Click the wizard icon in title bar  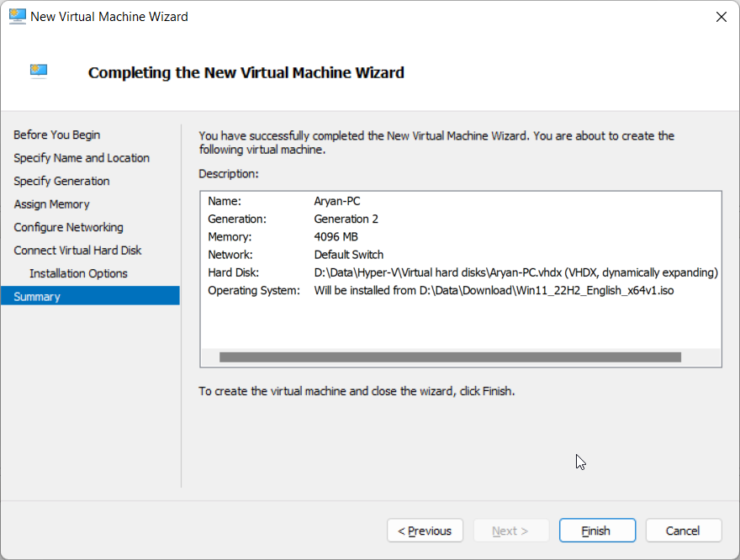click(x=18, y=17)
